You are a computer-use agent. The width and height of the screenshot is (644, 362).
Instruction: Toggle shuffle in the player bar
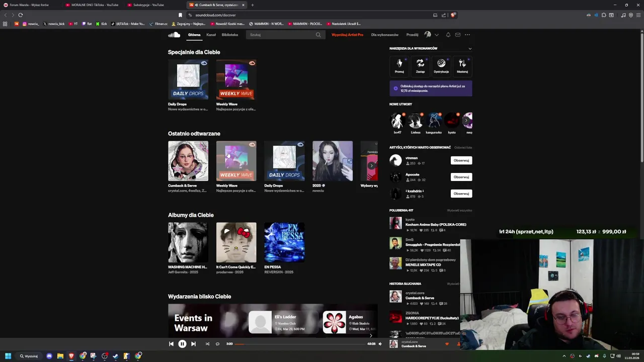tap(207, 344)
